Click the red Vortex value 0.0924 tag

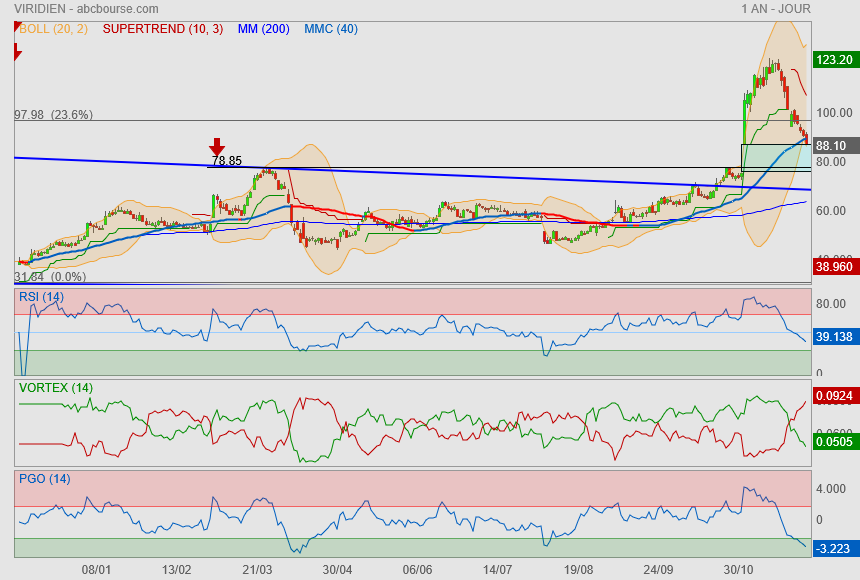[834, 396]
